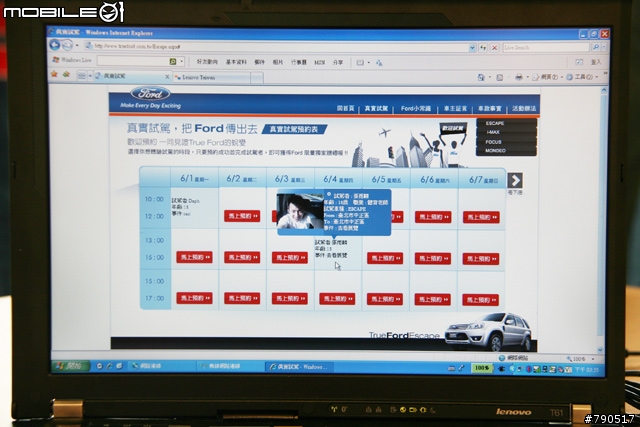The height and width of the screenshot is (427, 640).
Task: Click the Windows Live toolbar search field
Action: [133, 61]
